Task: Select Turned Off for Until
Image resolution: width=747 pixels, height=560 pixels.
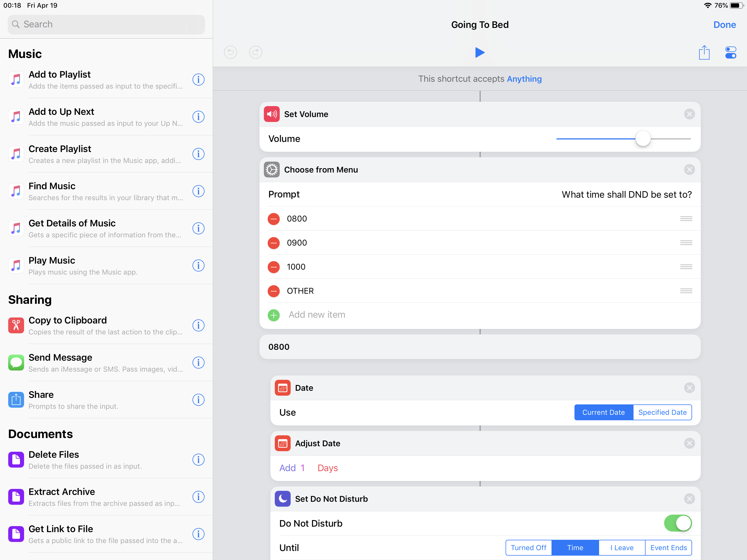Action: click(x=529, y=547)
